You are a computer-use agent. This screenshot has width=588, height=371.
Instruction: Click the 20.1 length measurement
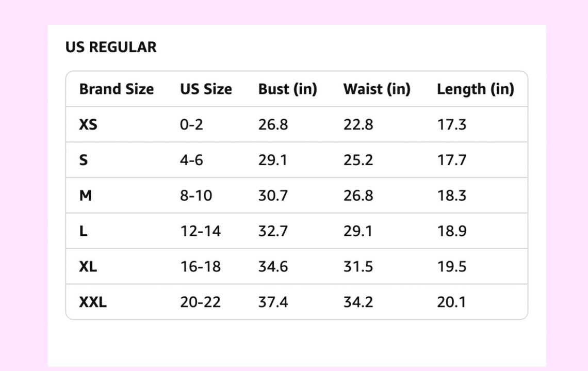tap(451, 302)
